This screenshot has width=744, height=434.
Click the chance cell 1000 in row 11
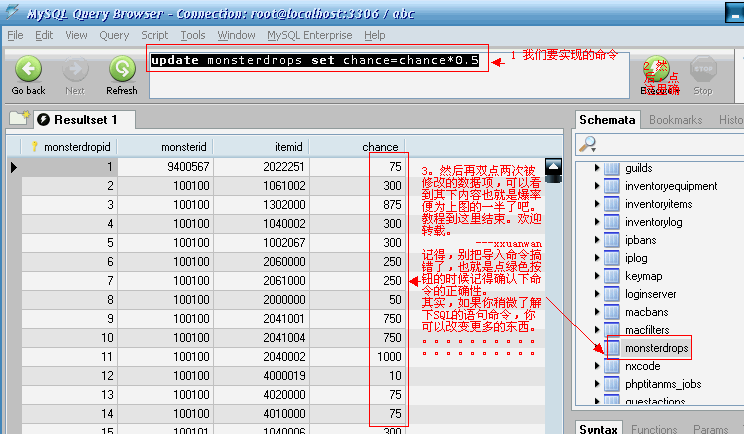click(x=358, y=357)
